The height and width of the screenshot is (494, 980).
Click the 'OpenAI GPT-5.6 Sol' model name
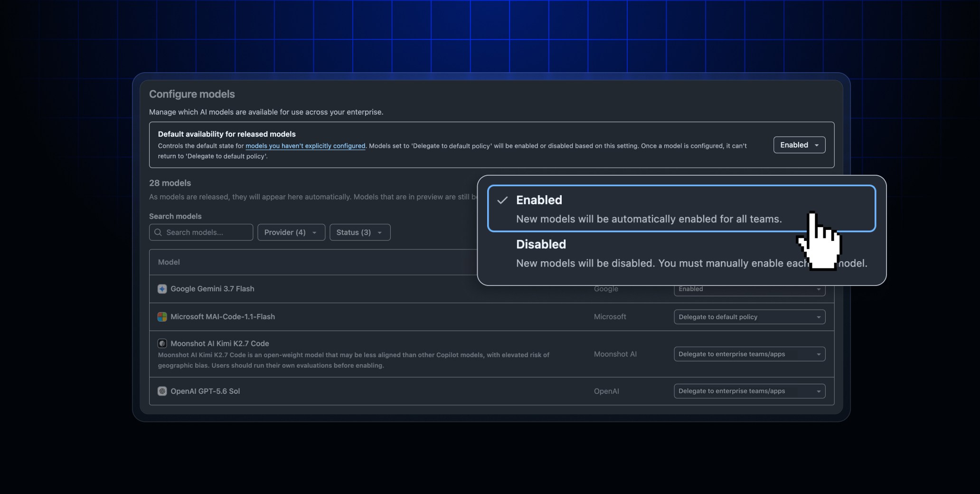(205, 391)
